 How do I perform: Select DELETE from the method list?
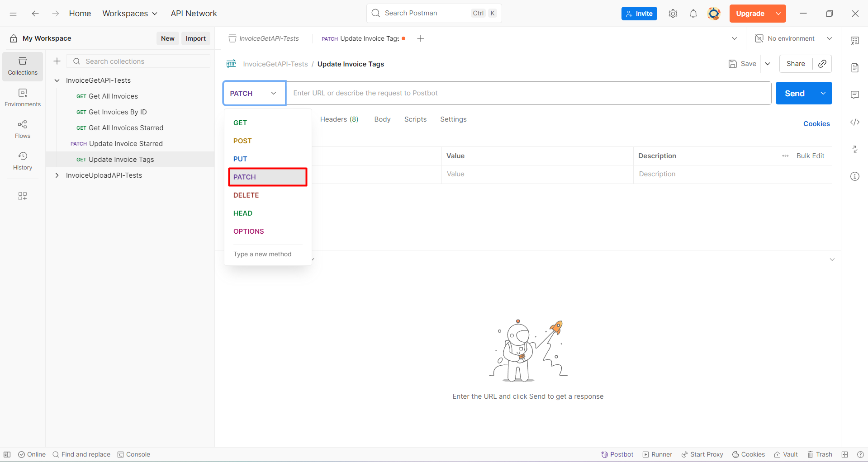tap(246, 195)
